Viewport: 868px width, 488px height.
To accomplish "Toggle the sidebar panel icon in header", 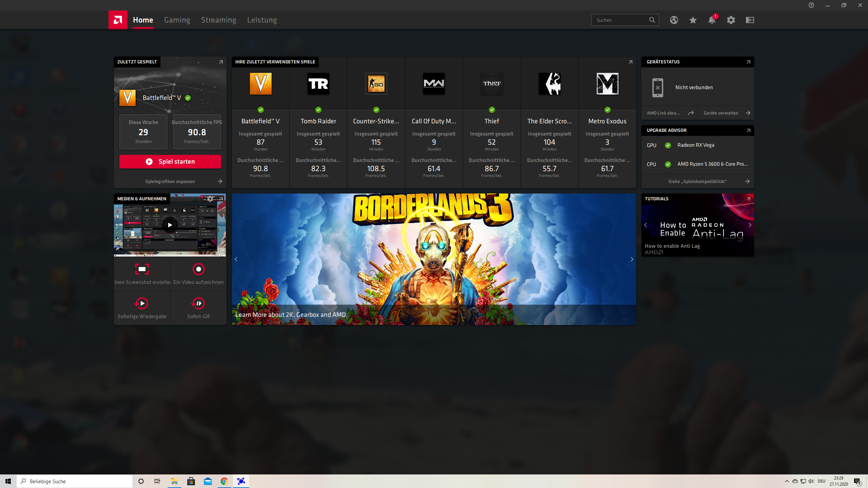I will [x=750, y=20].
